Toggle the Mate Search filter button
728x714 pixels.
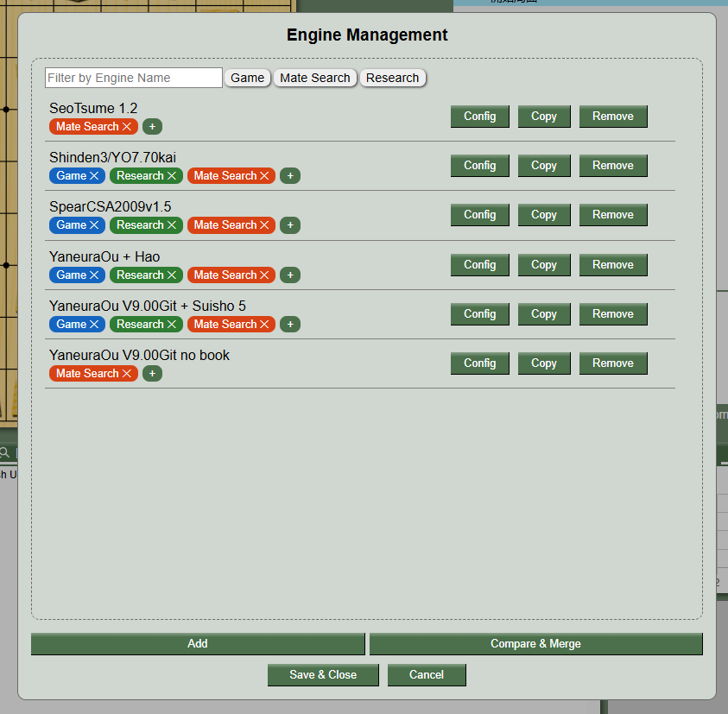314,78
